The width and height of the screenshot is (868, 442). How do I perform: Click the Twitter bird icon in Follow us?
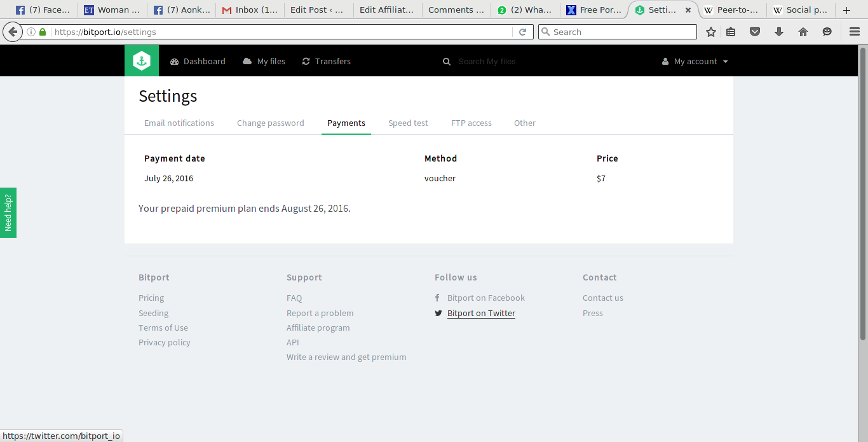(438, 313)
